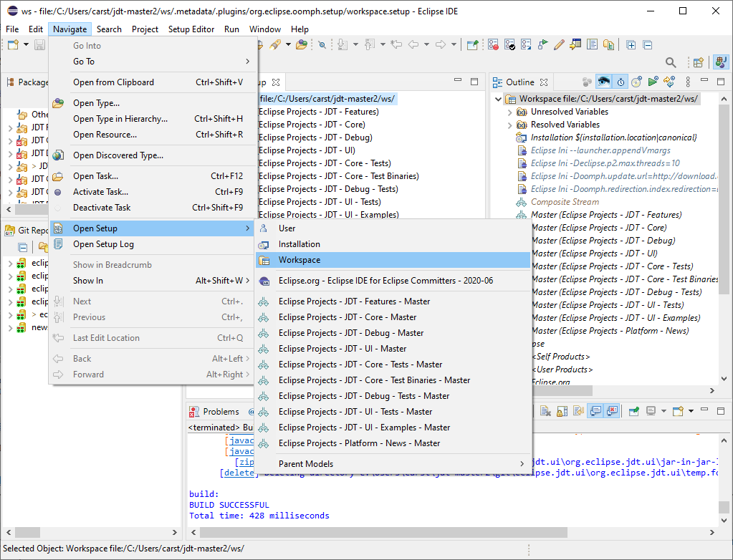Click the New wizard toolbar icon
Image resolution: width=733 pixels, height=560 pixels.
(13, 45)
